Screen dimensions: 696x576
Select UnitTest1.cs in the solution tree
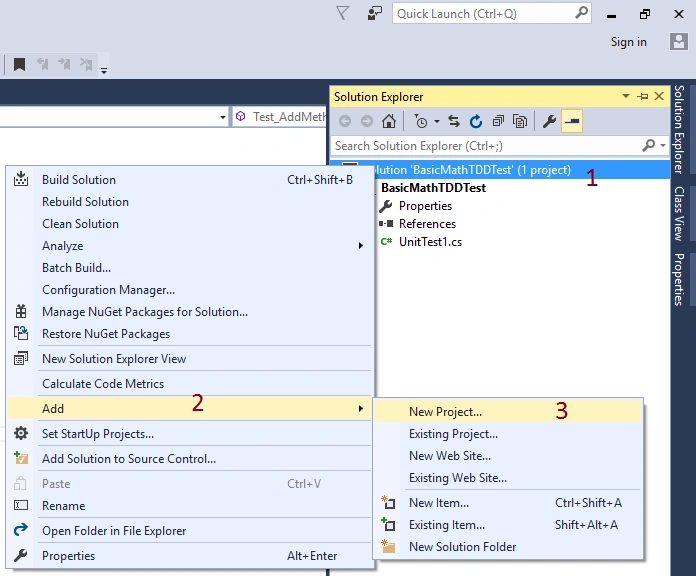click(430, 242)
